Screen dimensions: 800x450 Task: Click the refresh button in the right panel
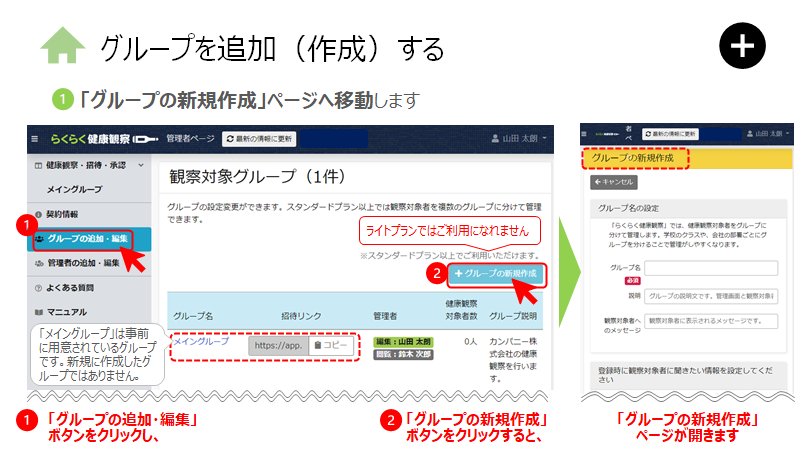click(x=671, y=133)
